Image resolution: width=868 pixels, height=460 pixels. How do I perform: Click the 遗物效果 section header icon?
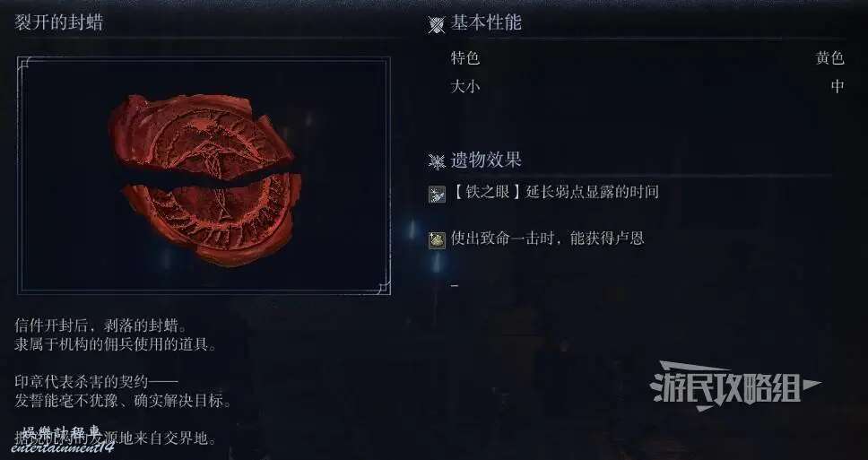click(437, 161)
